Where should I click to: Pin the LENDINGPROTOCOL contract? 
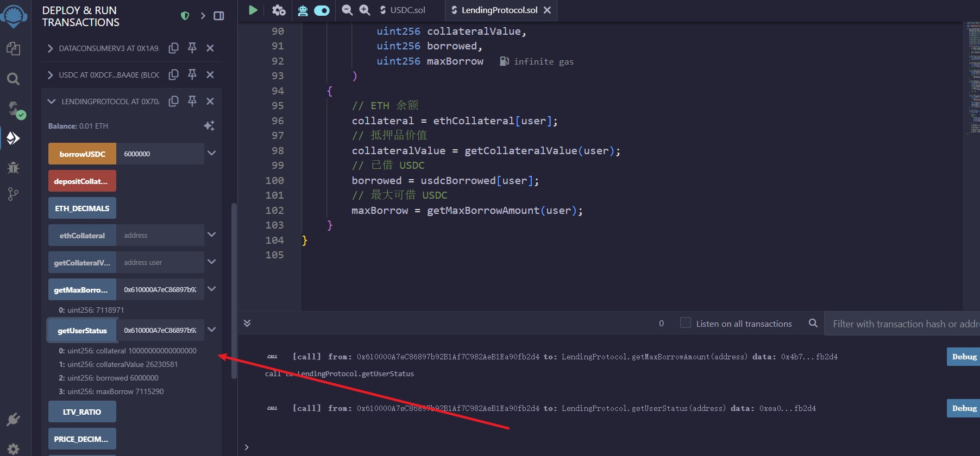click(192, 101)
